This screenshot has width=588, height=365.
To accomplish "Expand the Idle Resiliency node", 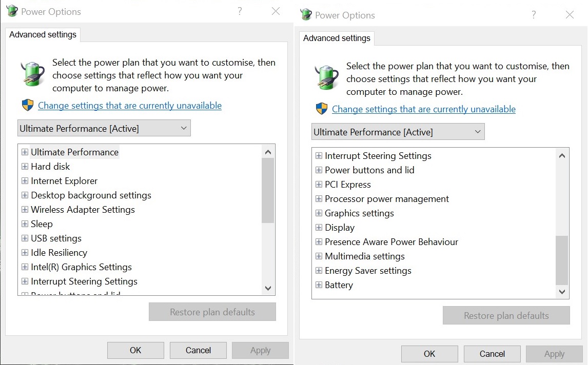I will coord(25,253).
